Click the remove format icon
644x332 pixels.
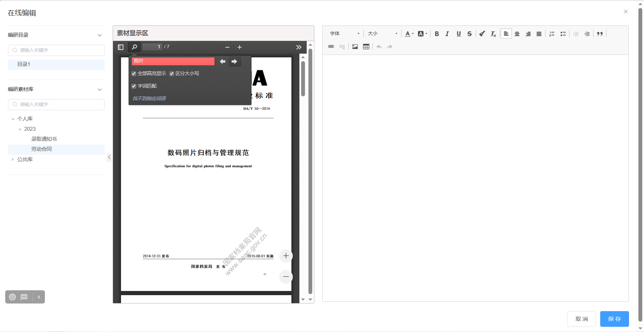(x=493, y=34)
